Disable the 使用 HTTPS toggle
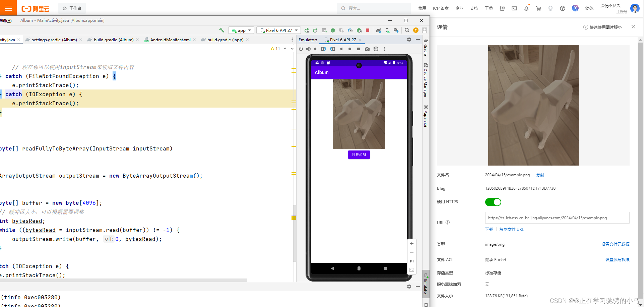Image resolution: width=644 pixels, height=307 pixels. (493, 202)
